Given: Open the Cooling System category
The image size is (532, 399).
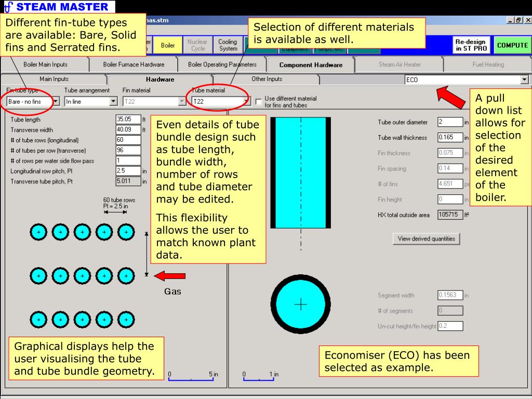Looking at the screenshot, I should pos(228,45).
